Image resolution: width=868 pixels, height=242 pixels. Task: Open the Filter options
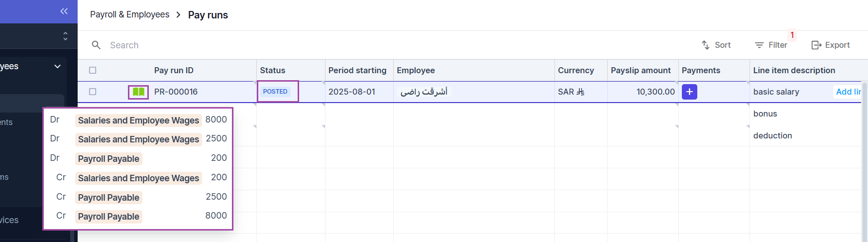click(771, 45)
